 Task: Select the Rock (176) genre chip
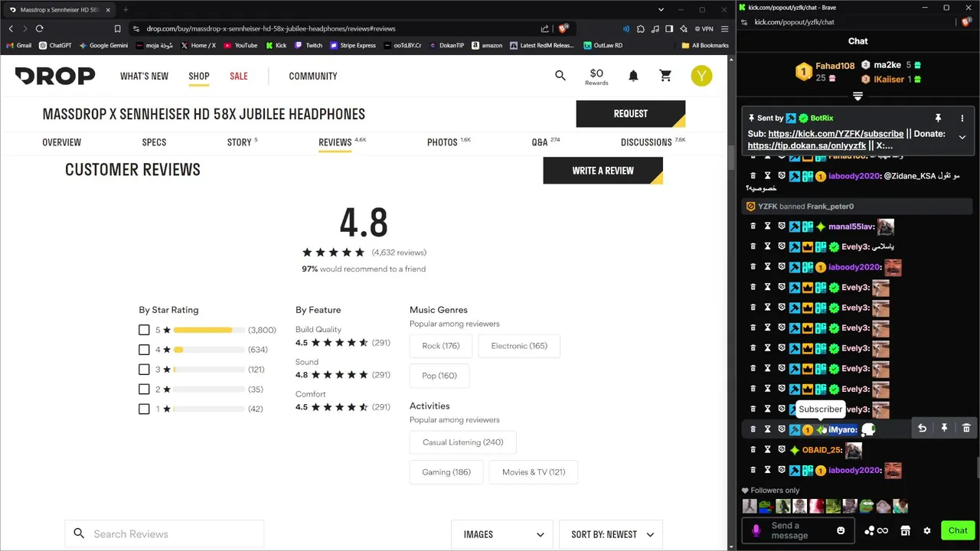[441, 346]
